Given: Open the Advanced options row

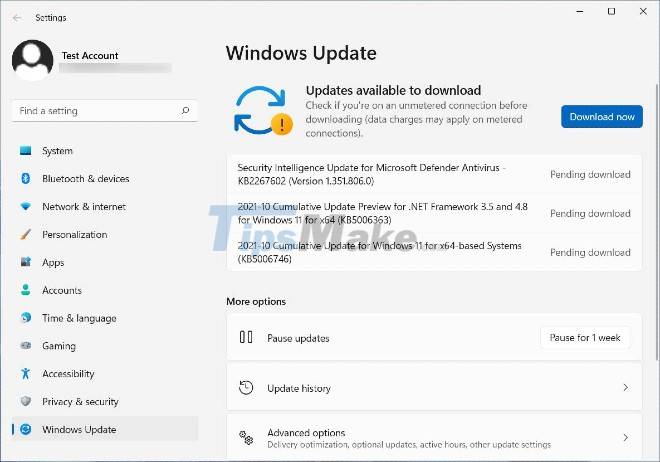Looking at the screenshot, I should click(x=434, y=438).
